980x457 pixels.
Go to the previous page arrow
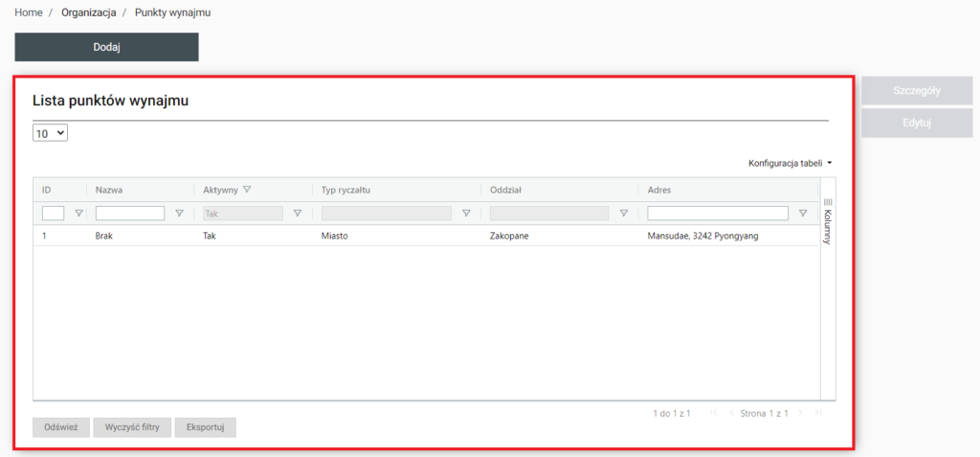(x=732, y=413)
